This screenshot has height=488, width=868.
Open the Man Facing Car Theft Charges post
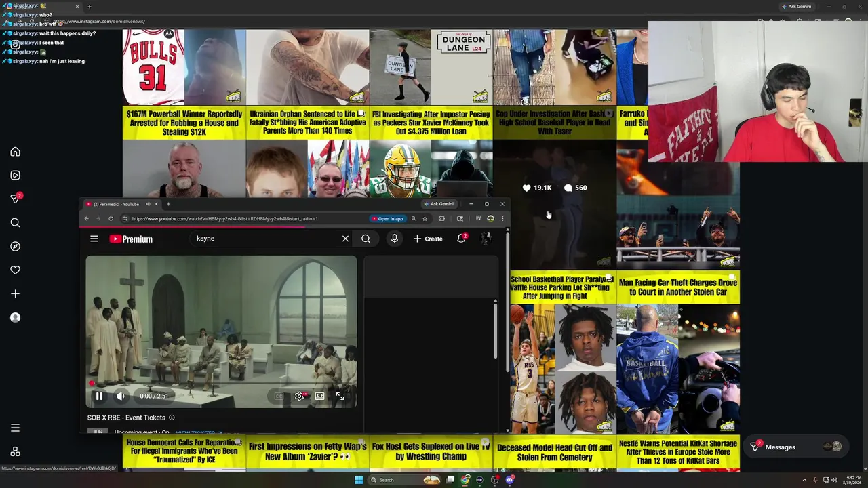[x=678, y=352]
